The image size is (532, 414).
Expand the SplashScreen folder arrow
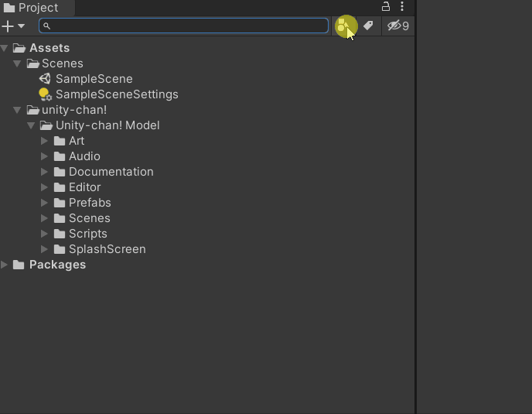point(44,249)
